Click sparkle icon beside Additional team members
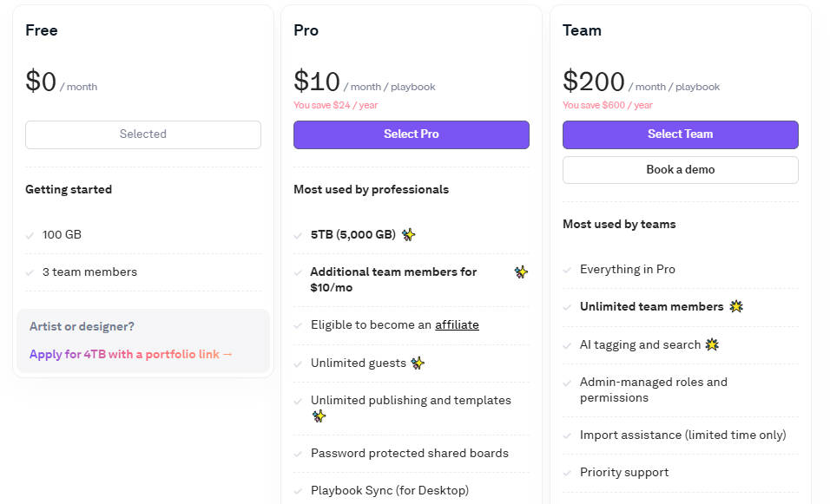 [521, 272]
